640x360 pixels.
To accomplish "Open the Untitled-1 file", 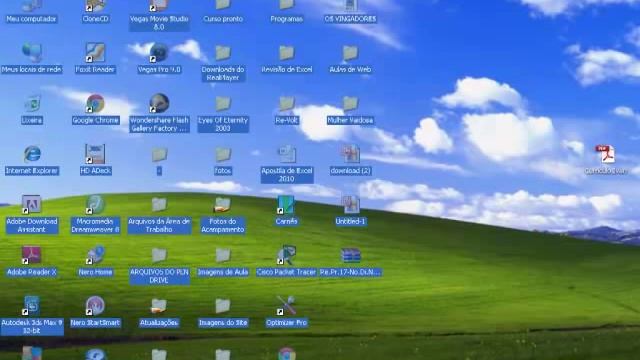I will [x=350, y=205].
